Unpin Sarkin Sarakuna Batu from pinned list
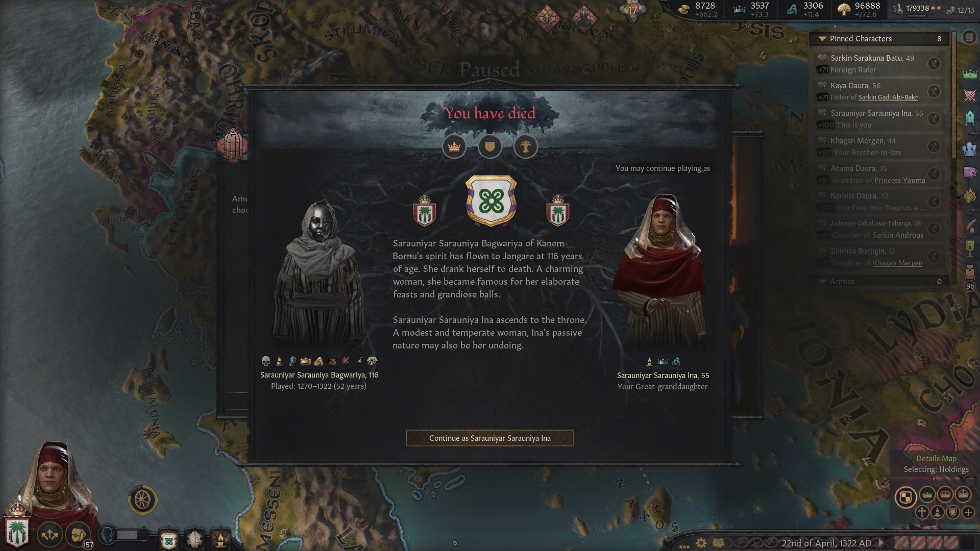 tap(934, 64)
